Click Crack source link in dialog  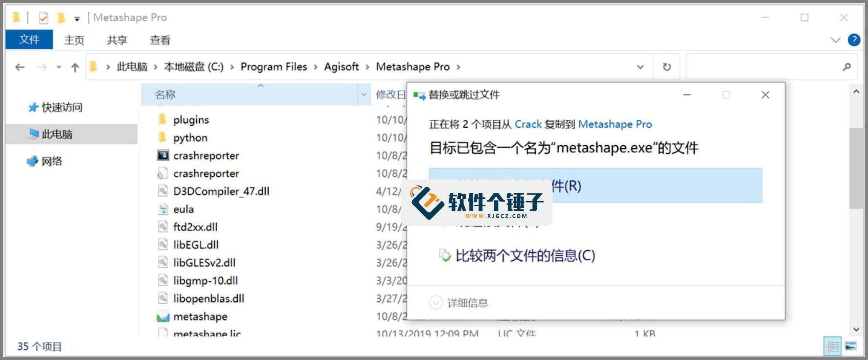[x=528, y=124]
